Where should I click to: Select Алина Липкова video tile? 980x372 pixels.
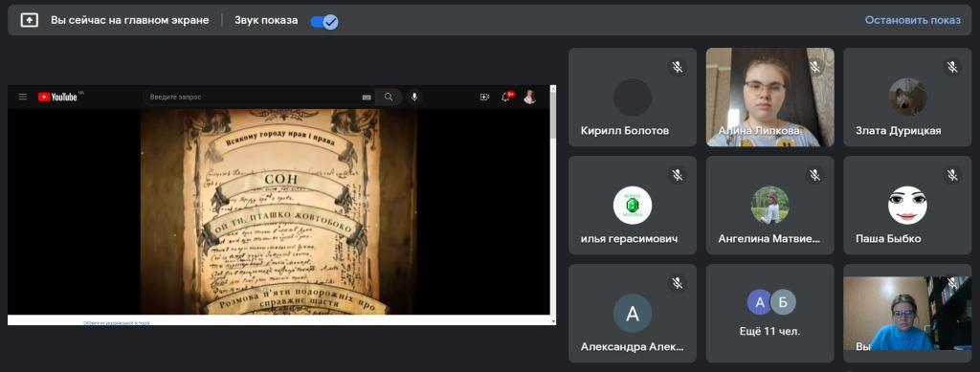click(x=770, y=98)
